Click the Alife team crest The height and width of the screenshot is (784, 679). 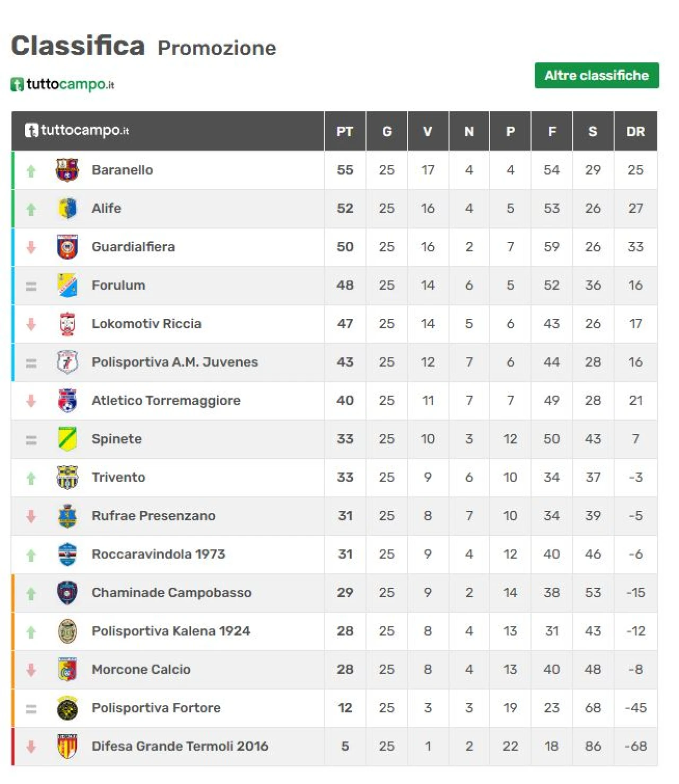point(67,208)
